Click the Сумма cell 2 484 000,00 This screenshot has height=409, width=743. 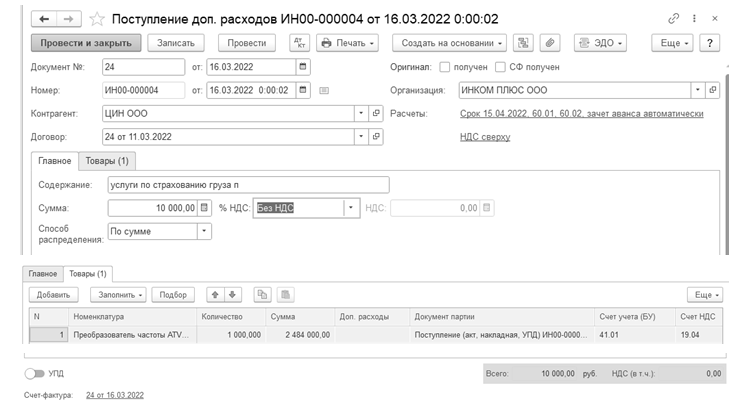click(300, 335)
